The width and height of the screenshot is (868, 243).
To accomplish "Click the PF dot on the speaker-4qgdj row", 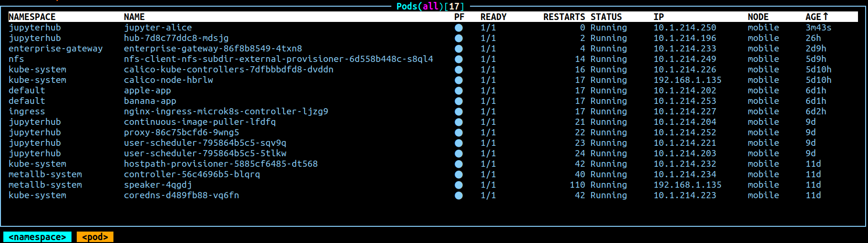I will click(459, 185).
